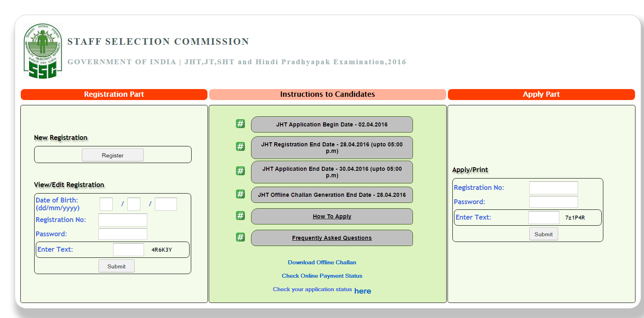
Task: Focus captcha text field next to 4R6K3Y
Action: pyautogui.click(x=129, y=250)
